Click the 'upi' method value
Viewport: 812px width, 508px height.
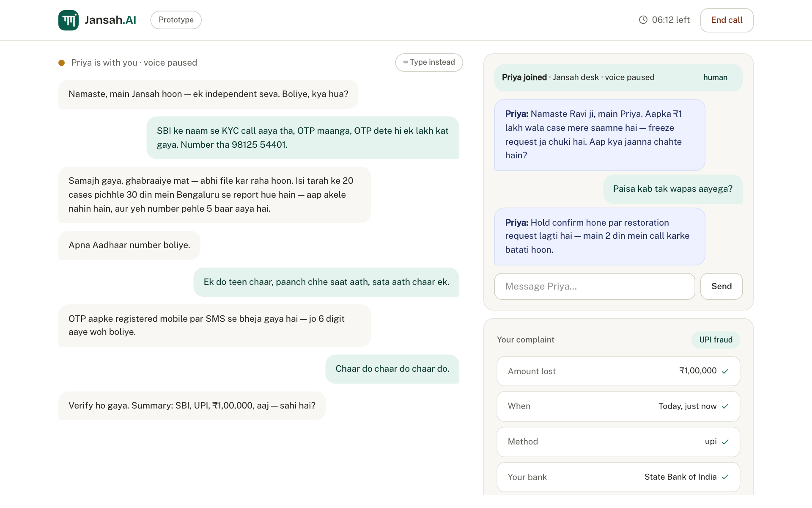(x=710, y=442)
